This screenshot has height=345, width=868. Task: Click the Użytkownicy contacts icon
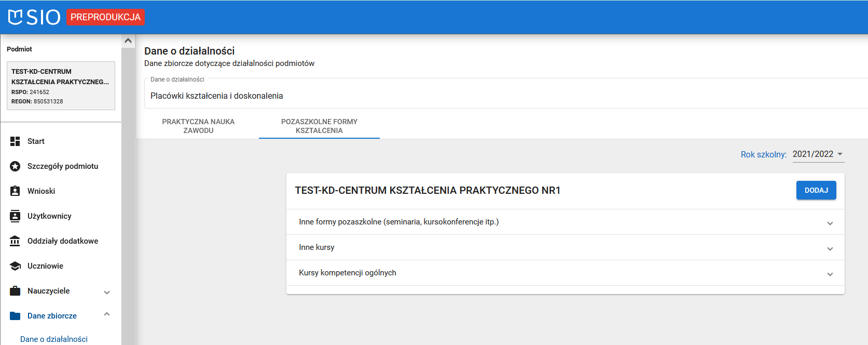(x=15, y=216)
